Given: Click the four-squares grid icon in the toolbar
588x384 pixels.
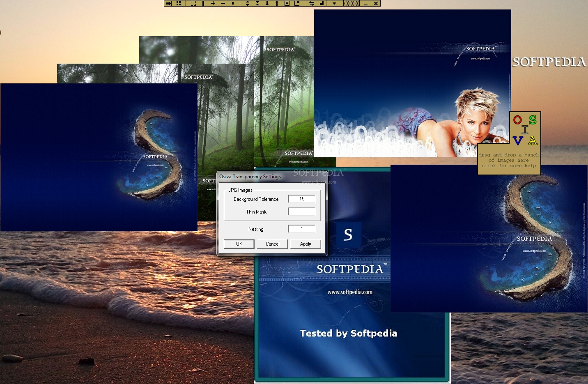Looking at the screenshot, I should point(179,3).
